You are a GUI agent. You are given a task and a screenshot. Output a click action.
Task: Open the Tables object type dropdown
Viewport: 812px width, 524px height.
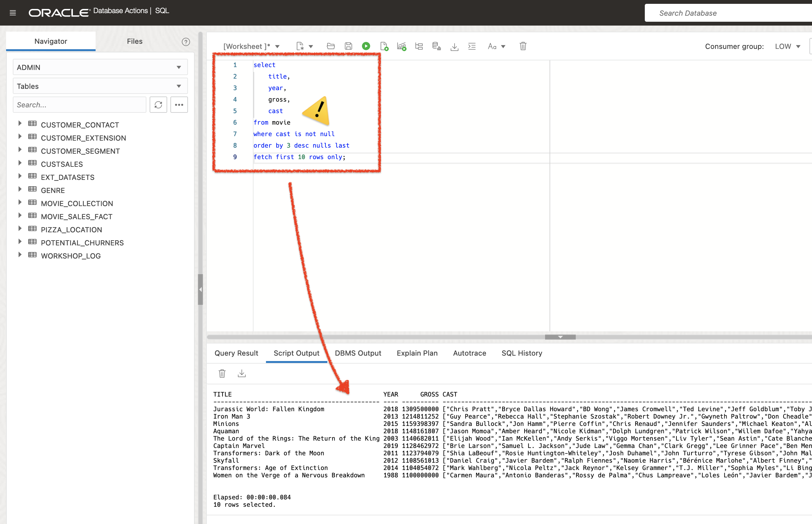(100, 86)
